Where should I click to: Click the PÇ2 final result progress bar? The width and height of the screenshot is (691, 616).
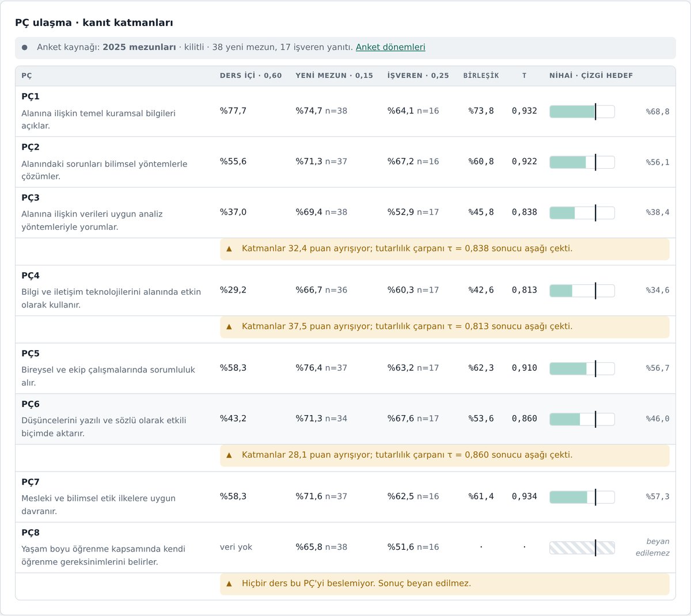(582, 162)
